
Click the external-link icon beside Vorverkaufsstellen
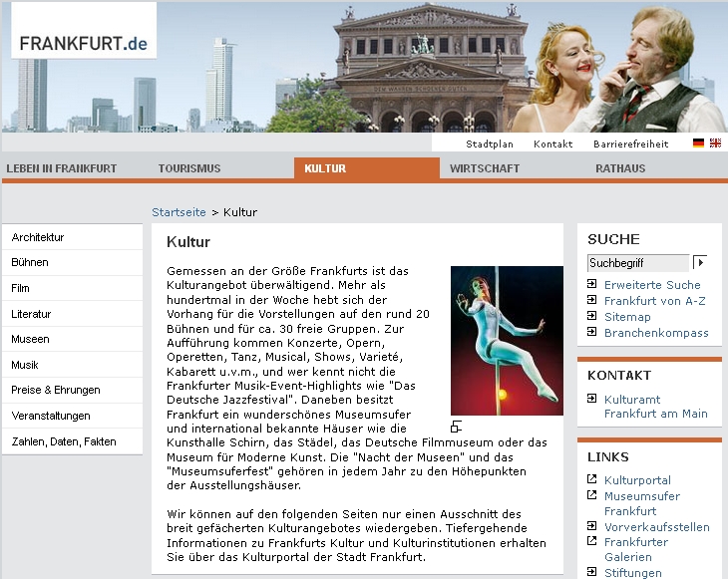coord(592,527)
